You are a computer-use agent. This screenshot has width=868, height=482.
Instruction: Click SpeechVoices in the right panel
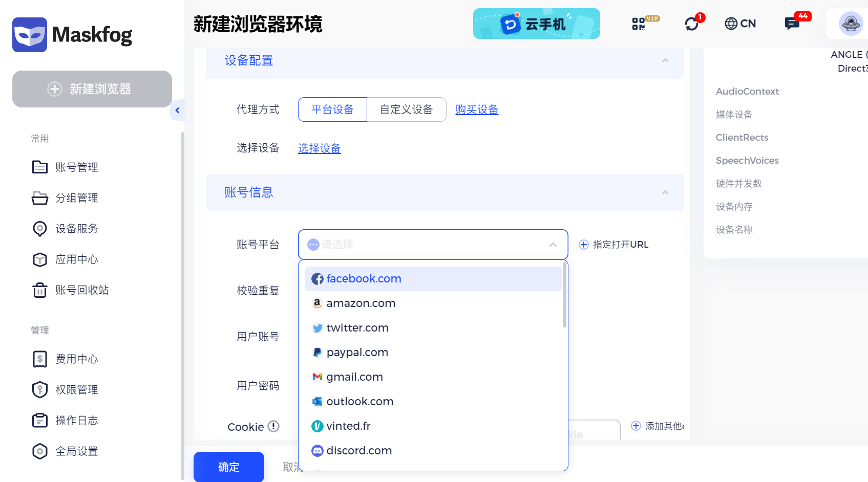(747, 161)
